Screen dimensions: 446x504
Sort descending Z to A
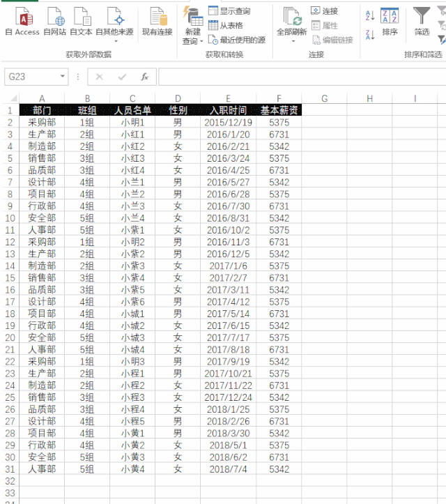click(370, 34)
